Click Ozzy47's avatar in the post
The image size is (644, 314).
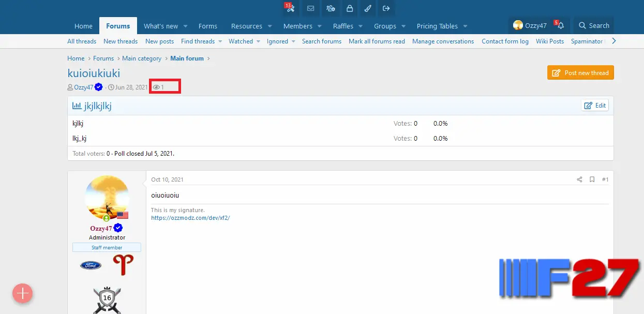click(107, 198)
